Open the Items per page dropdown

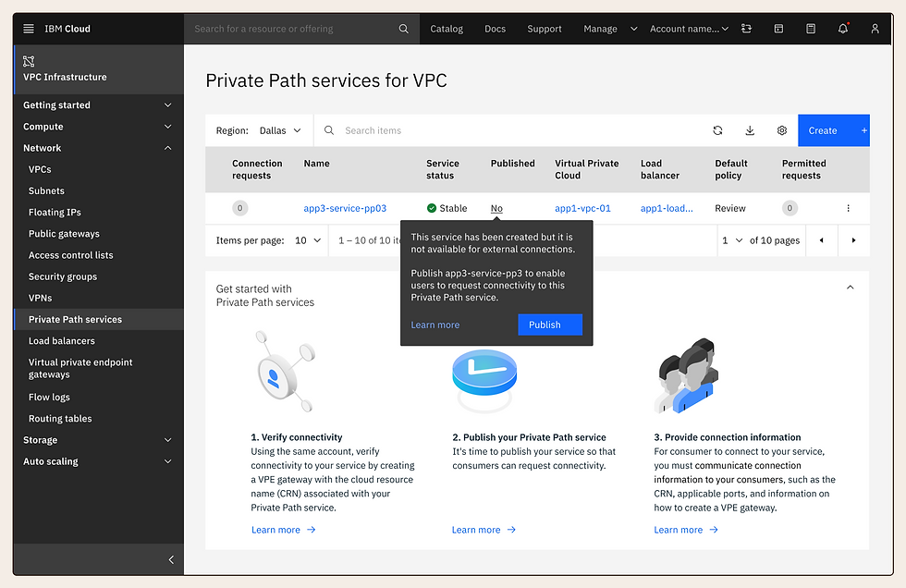click(x=308, y=240)
